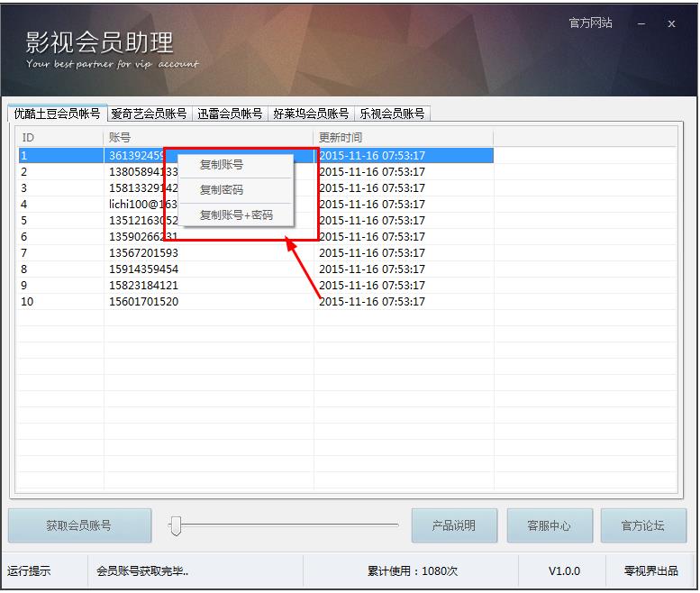This screenshot has height=593, width=700.
Task: Click the 更新时间 column header
Action: [x=403, y=138]
